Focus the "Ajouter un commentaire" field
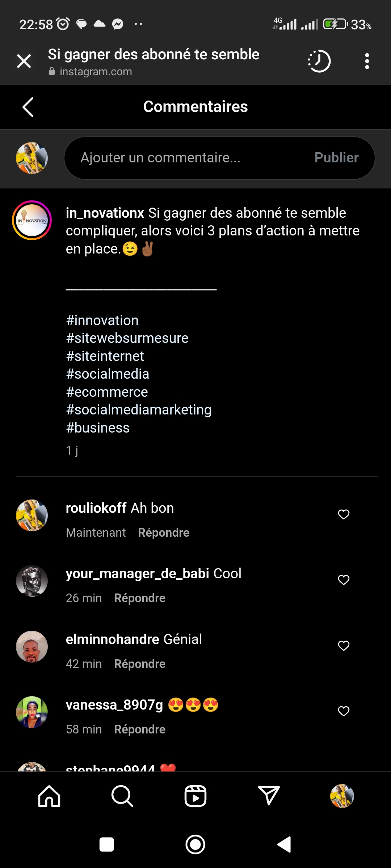 (x=188, y=158)
